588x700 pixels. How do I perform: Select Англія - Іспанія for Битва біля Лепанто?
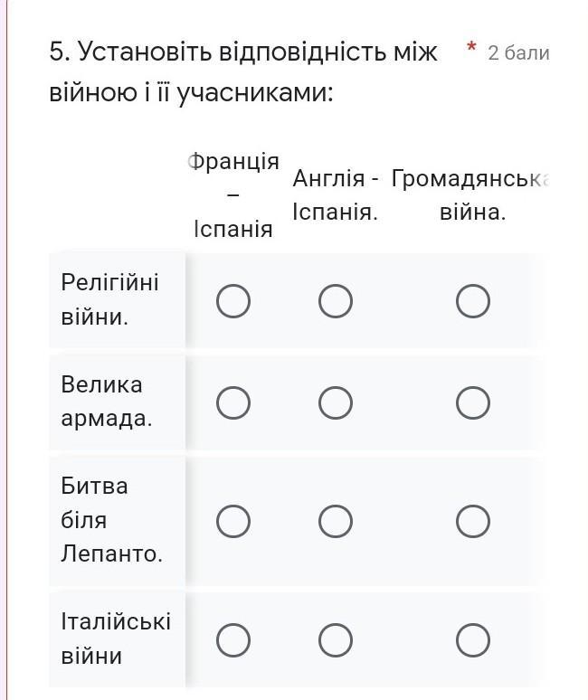click(x=336, y=521)
